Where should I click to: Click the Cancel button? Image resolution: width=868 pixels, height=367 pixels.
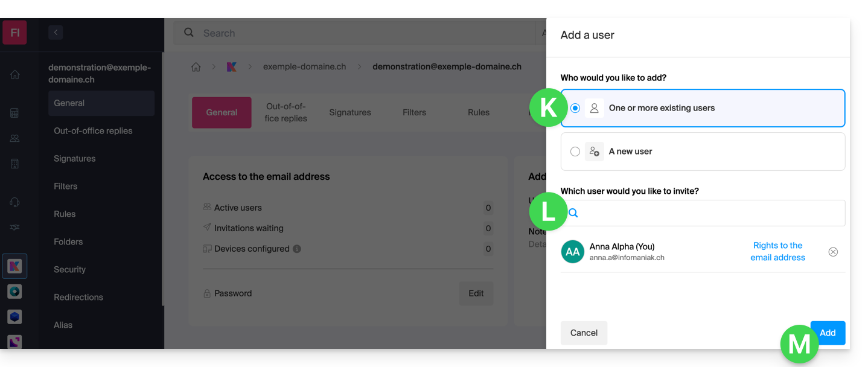click(584, 333)
